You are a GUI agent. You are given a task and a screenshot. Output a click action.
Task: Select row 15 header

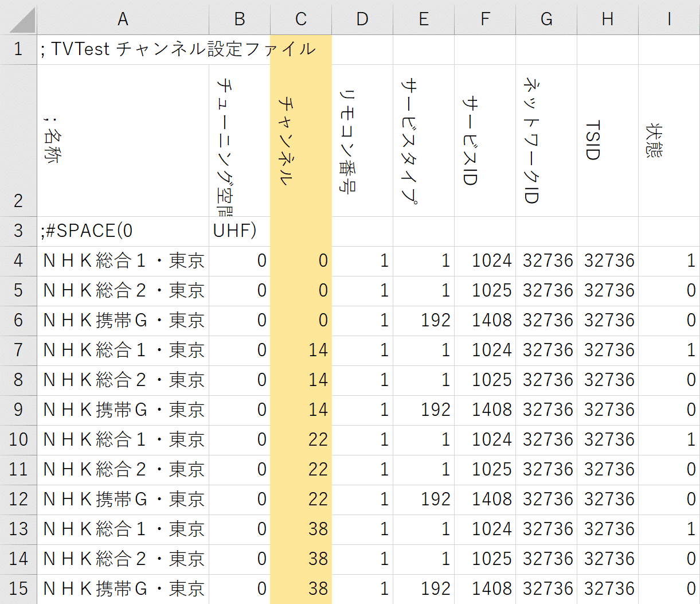[x=18, y=589]
